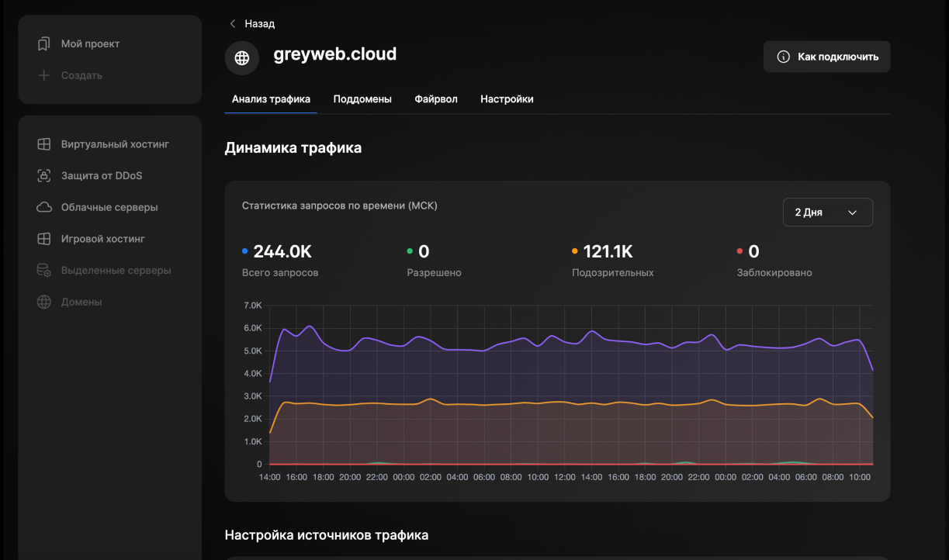949x560 pixels.
Task: Click the orange Подозрительных legend dot
Action: coord(575,251)
